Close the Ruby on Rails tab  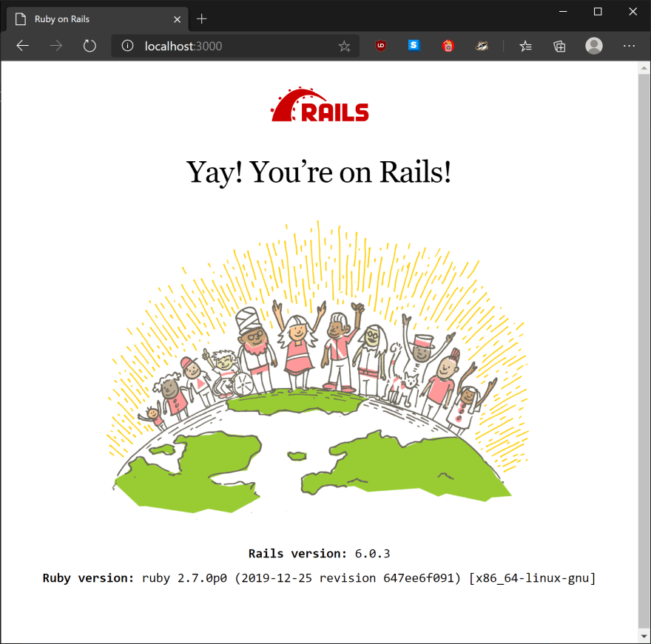click(x=178, y=19)
